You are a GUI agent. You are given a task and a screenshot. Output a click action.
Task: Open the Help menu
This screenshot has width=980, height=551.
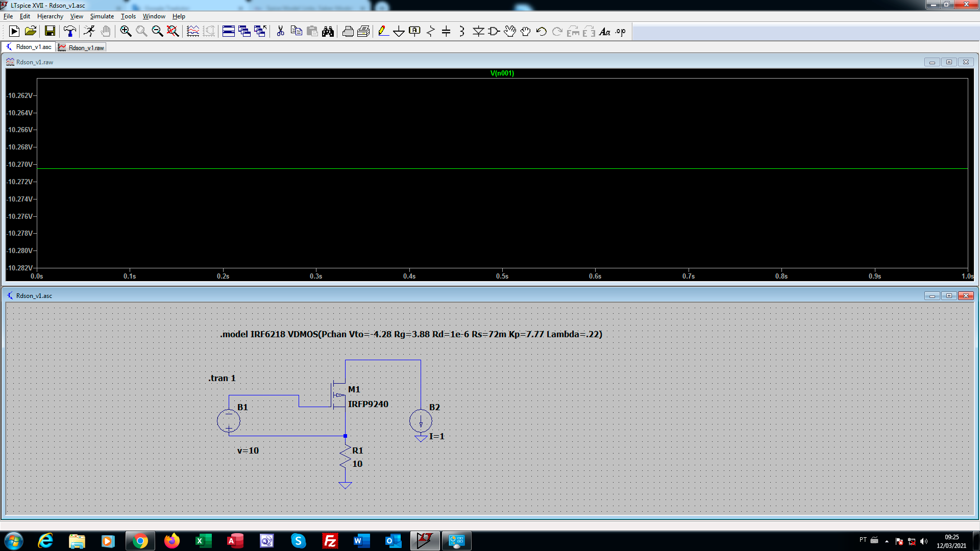179,16
